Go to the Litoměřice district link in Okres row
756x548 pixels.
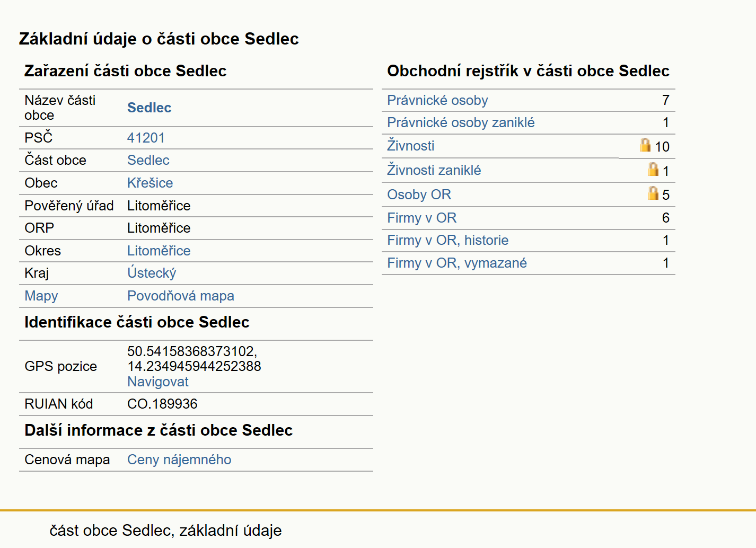pyautogui.click(x=159, y=251)
